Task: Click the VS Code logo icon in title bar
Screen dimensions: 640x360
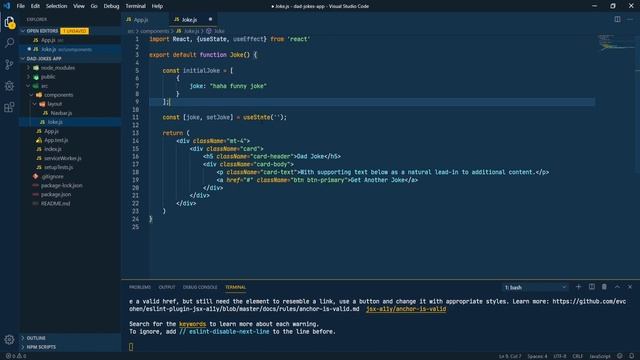Action: 7,6
